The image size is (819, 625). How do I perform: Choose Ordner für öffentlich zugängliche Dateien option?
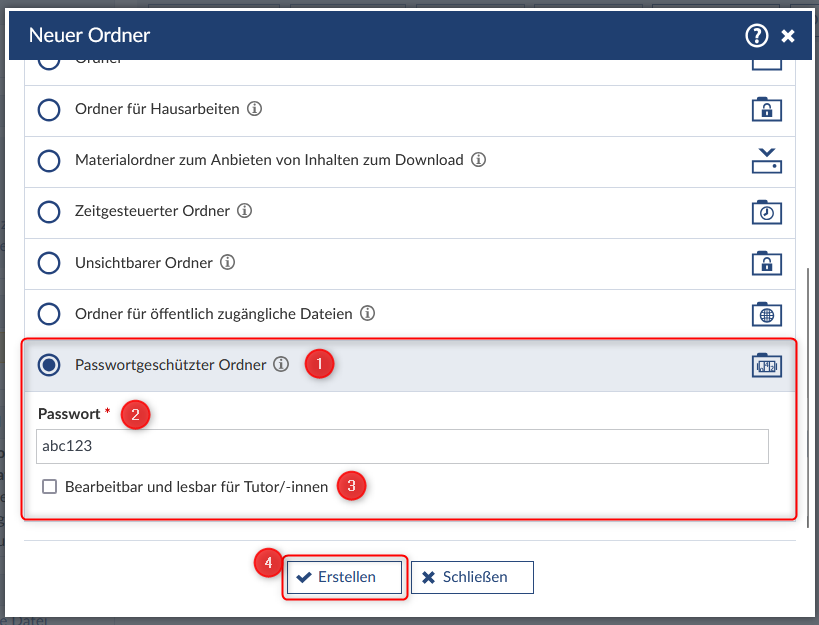pos(49,314)
